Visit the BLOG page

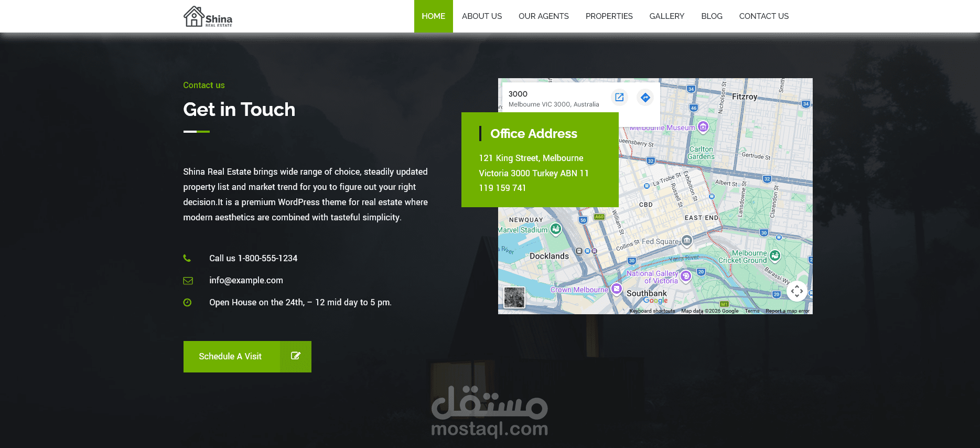(712, 16)
